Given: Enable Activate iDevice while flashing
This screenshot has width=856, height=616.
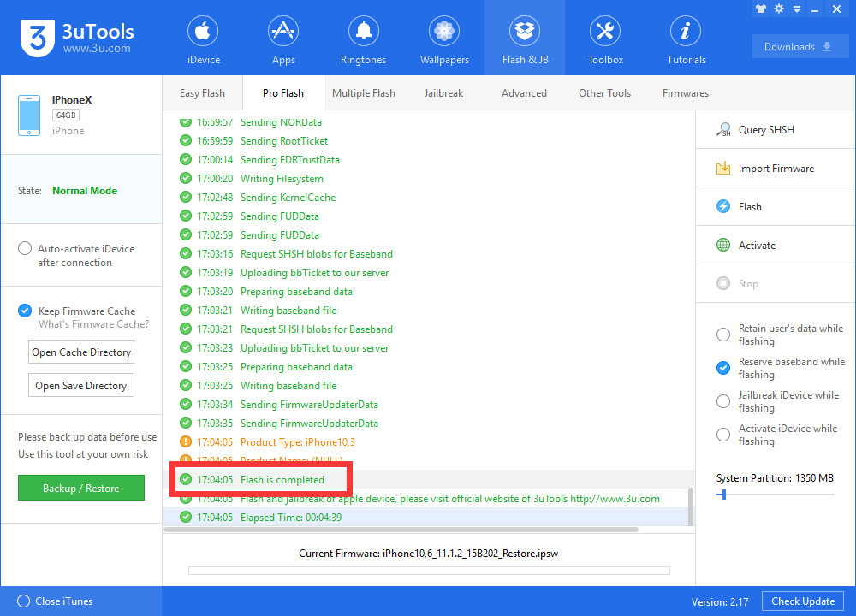Looking at the screenshot, I should (722, 435).
